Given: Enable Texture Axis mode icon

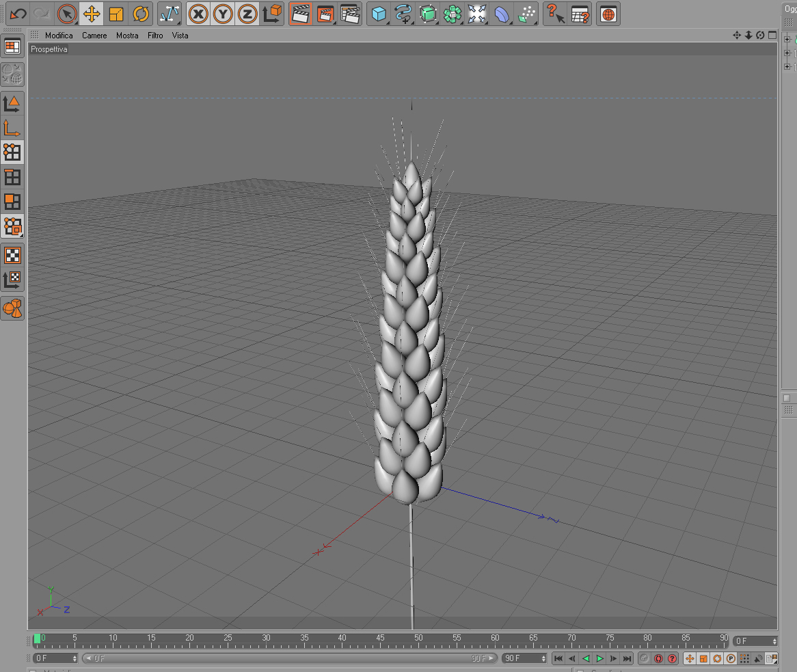Looking at the screenshot, I should (12, 280).
